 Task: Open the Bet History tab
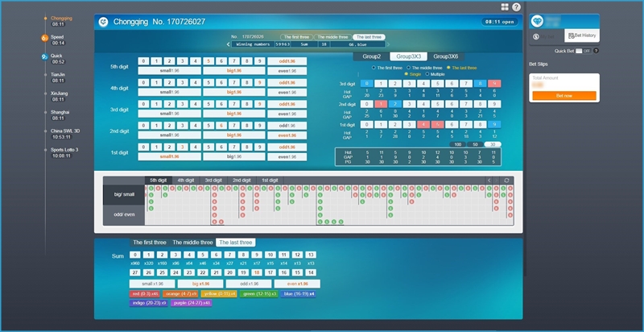[580, 35]
